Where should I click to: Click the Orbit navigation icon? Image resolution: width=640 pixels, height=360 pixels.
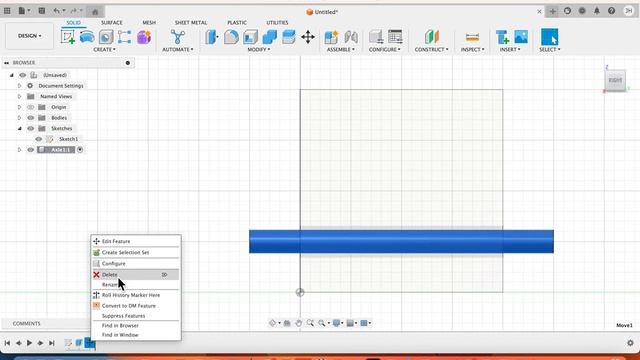click(272, 323)
